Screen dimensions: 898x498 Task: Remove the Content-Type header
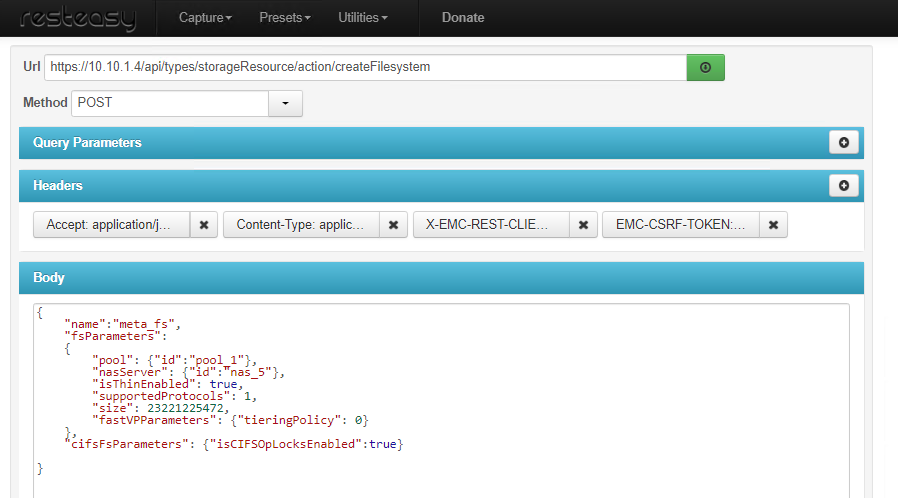(393, 225)
